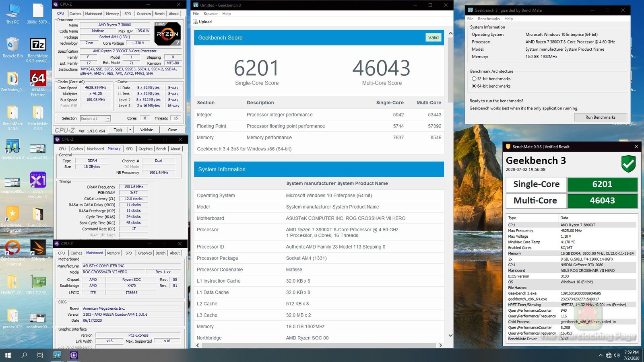This screenshot has height=362, width=644.
Task: Open the Benchmarks menu in Geekbench launcher
Action: (x=489, y=19)
